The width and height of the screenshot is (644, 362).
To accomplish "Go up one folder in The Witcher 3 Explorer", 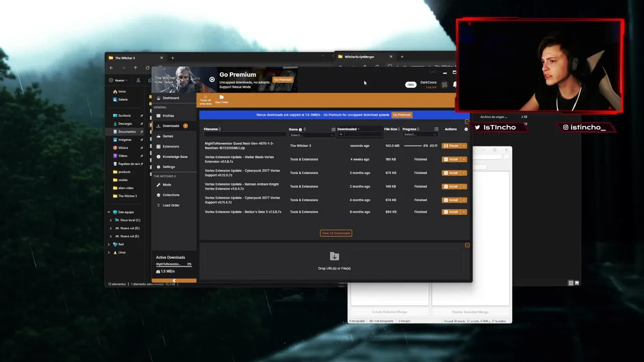I will [x=135, y=68].
